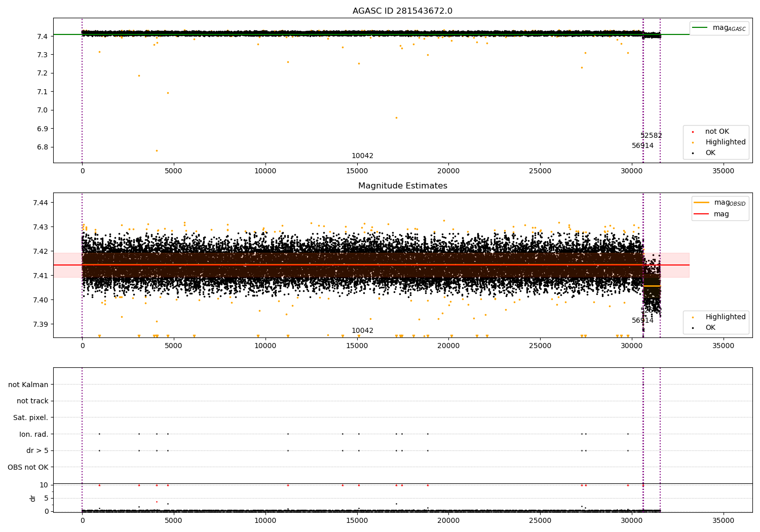The image size is (760, 532).
Task: Click the lowest orange outlier point near 6.78
Action: [157, 150]
